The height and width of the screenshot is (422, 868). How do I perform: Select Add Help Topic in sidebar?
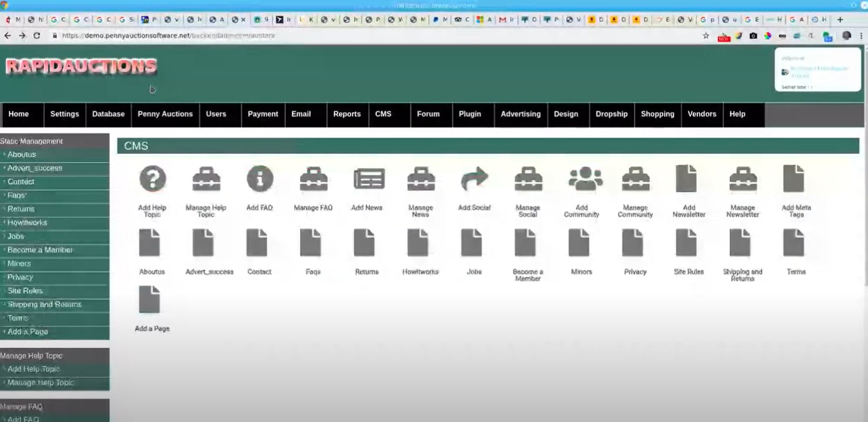34,369
